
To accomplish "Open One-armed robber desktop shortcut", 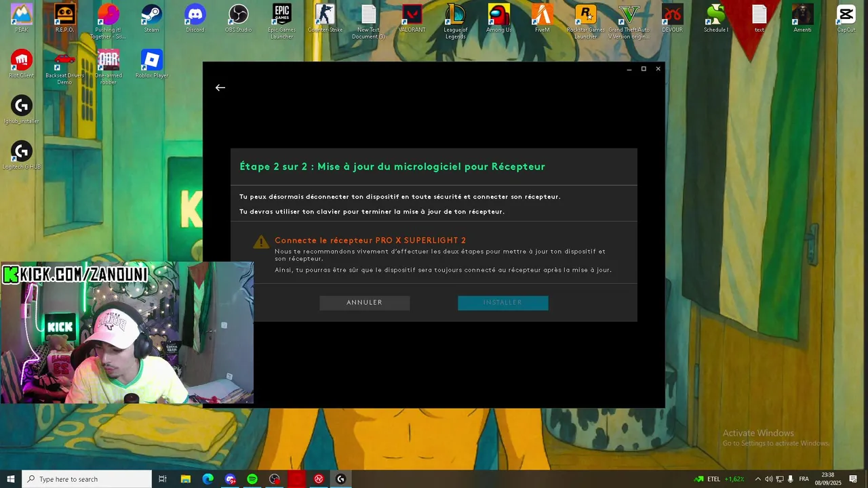I will pyautogui.click(x=108, y=67).
